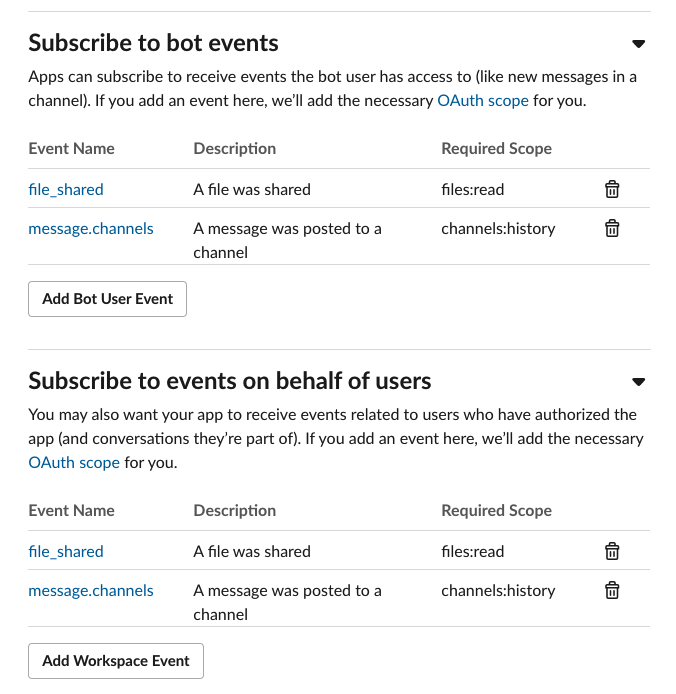Open message.channels link in user events table
The width and height of the screenshot is (676, 694).
(x=91, y=590)
